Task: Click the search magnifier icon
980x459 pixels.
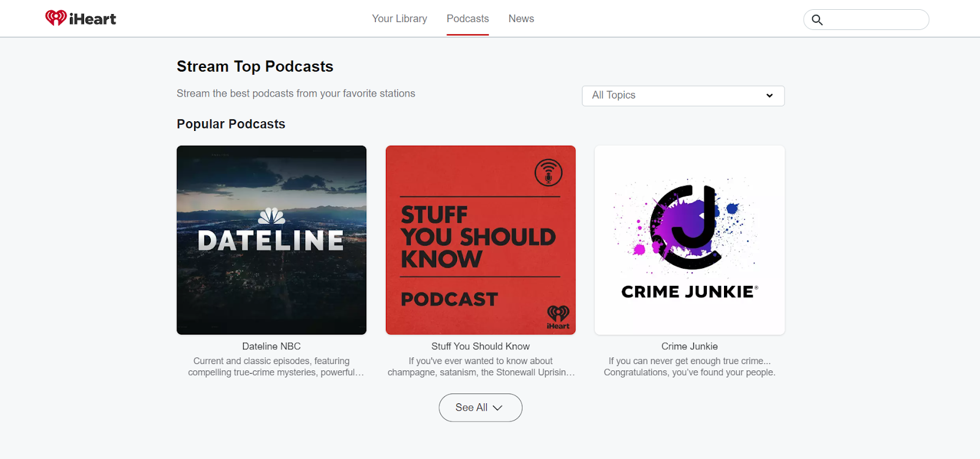Action: click(817, 20)
